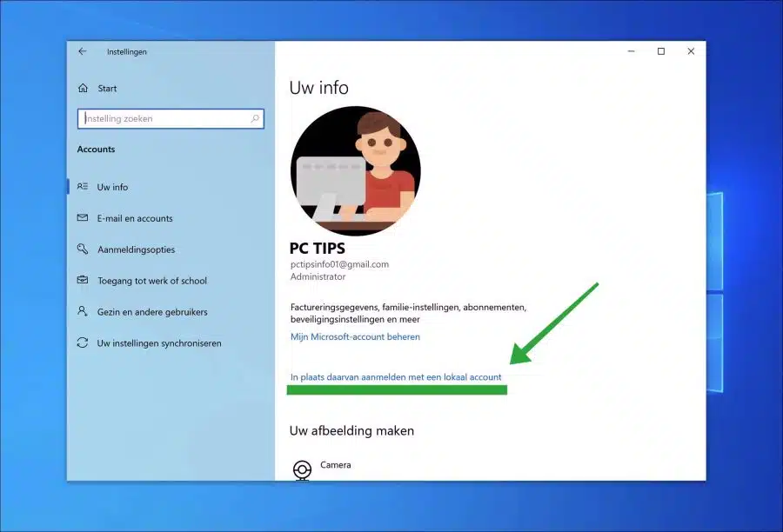Select the synchroniseren sync icon
This screenshot has width=783, height=532.
click(x=83, y=342)
